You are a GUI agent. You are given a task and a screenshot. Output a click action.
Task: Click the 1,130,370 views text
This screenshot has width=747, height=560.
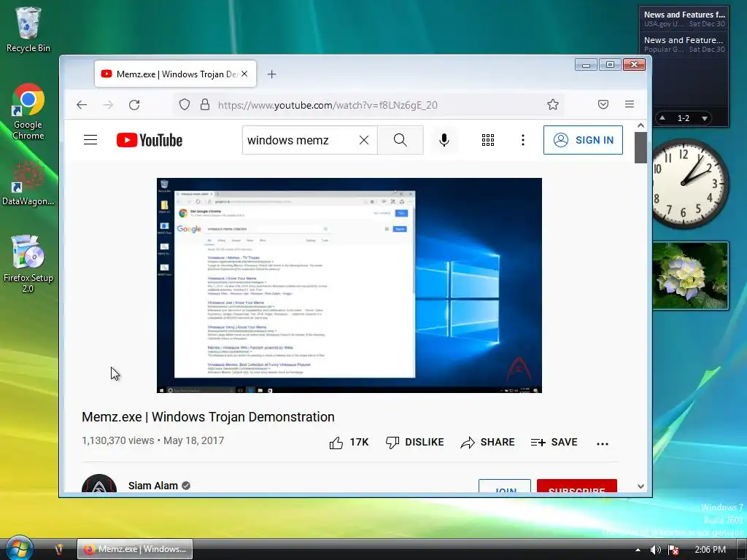point(117,440)
